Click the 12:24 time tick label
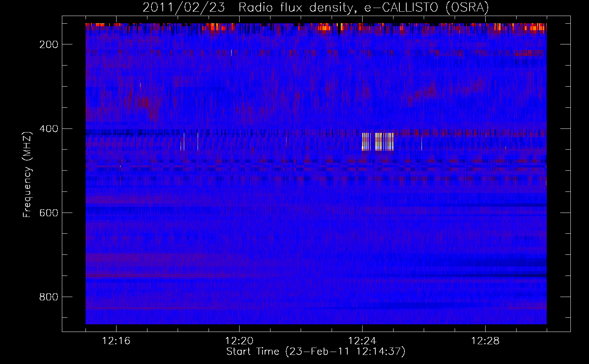Screen dimensions: 589x364 point(362,341)
